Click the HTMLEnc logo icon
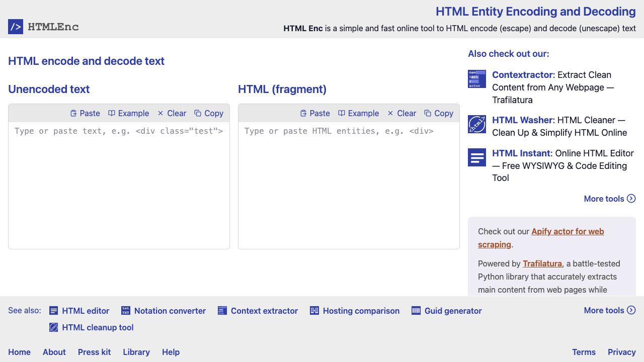This screenshot has width=644, height=362. coord(16,27)
